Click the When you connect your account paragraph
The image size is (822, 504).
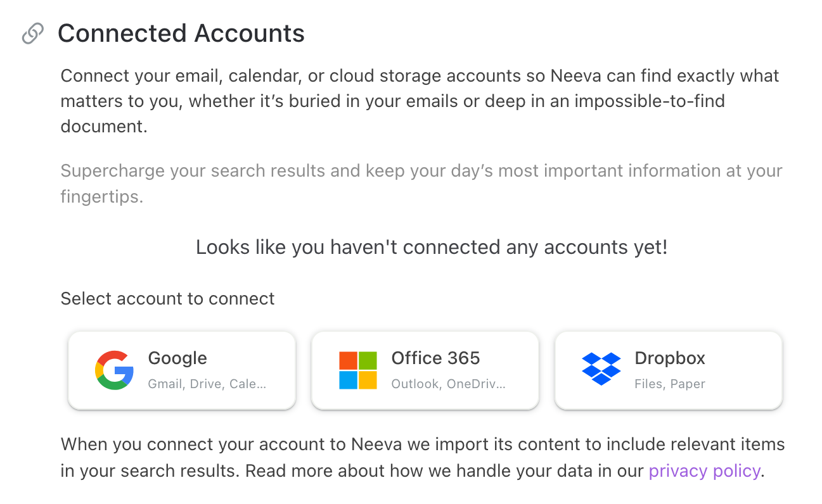423,458
